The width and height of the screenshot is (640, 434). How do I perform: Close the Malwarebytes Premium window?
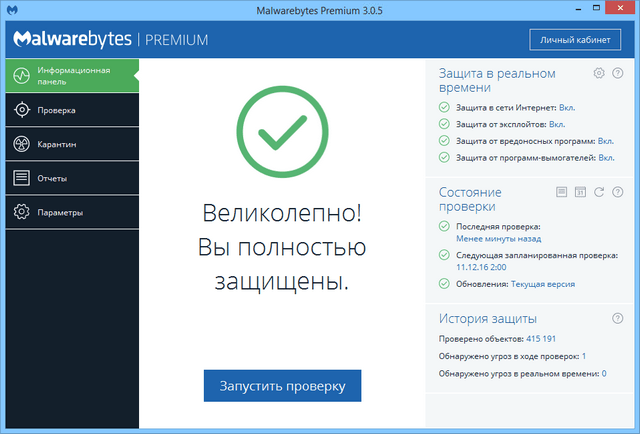click(x=621, y=8)
